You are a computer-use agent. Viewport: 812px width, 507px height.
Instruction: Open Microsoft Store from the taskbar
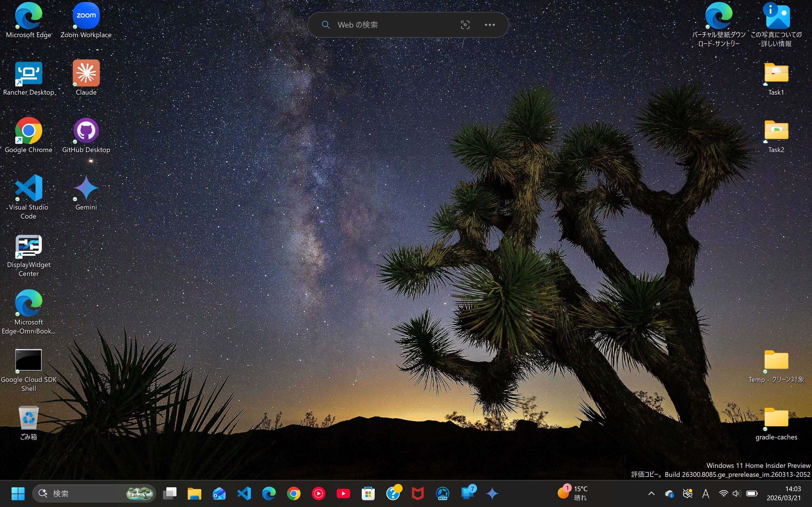tap(368, 493)
